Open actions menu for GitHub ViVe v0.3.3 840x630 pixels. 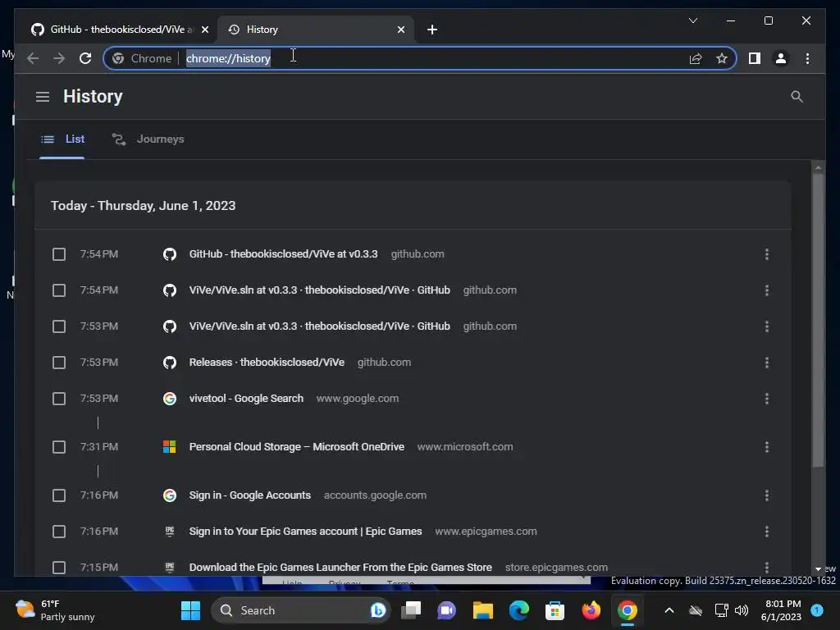coord(767,254)
